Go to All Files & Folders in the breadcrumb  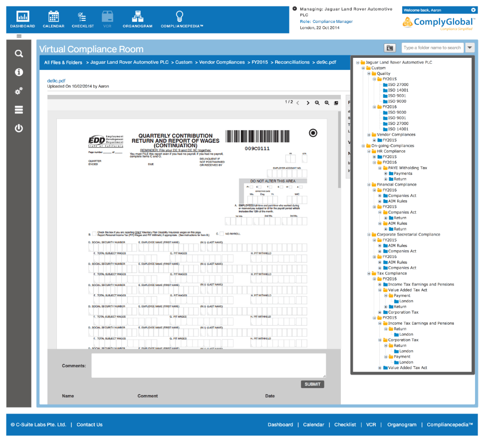[x=63, y=62]
